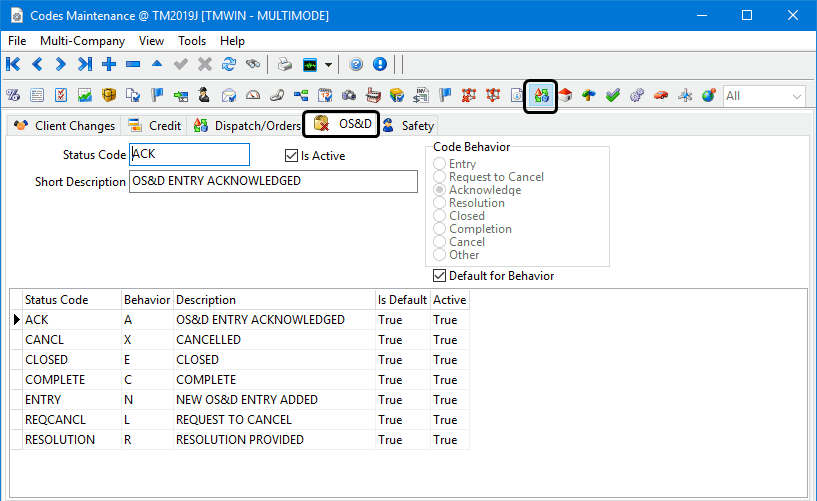Toggle the Is Active checkbox
817x501 pixels.
pyautogui.click(x=292, y=156)
